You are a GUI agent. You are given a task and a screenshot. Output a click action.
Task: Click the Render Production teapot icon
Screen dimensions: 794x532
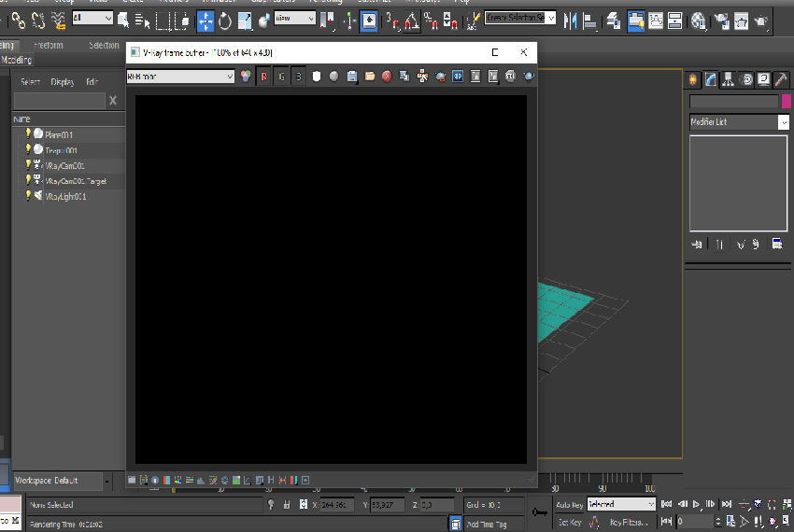760,21
